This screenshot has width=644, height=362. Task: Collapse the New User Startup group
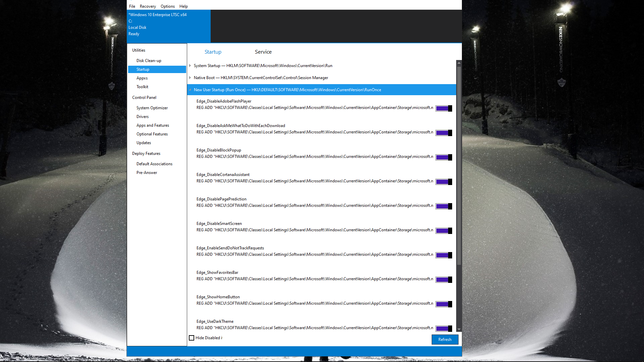(190, 90)
